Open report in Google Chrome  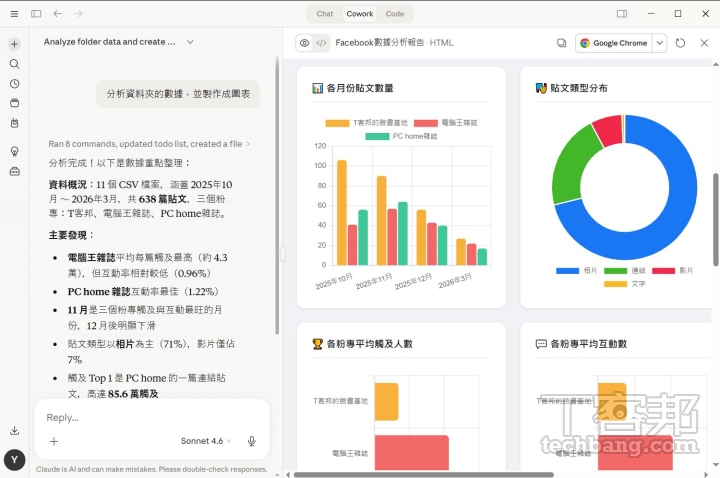coord(614,43)
